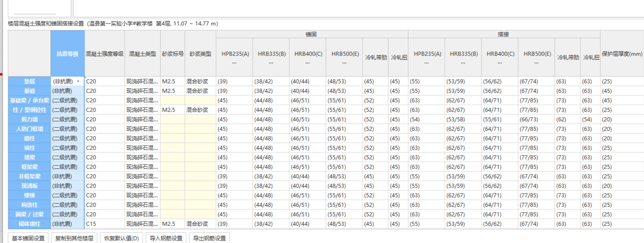Select the 砌体墙柱 row header

click(29, 224)
